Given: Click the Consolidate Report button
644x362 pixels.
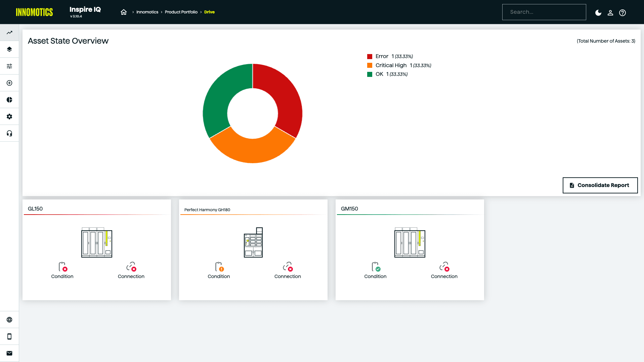Looking at the screenshot, I should pos(600,185).
